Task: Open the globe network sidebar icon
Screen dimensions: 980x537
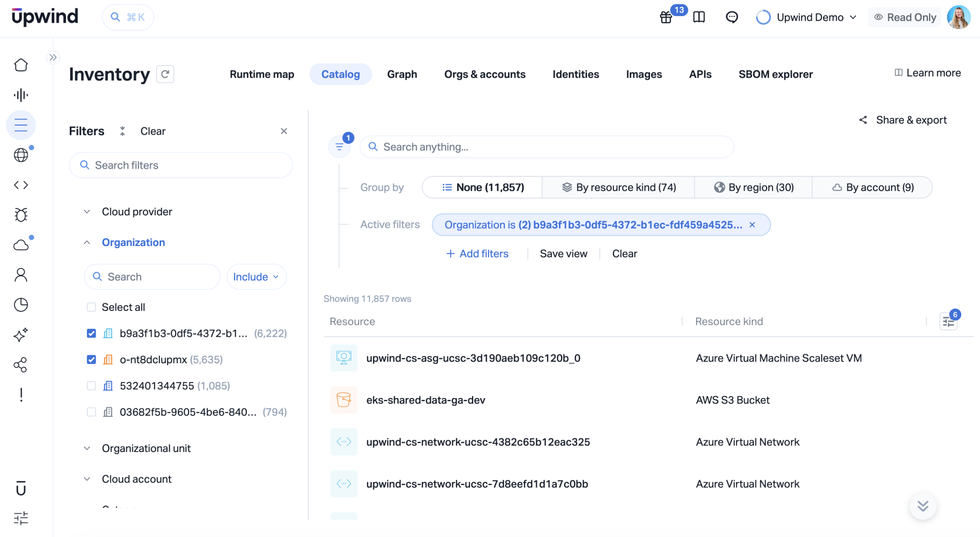Action: (x=21, y=155)
